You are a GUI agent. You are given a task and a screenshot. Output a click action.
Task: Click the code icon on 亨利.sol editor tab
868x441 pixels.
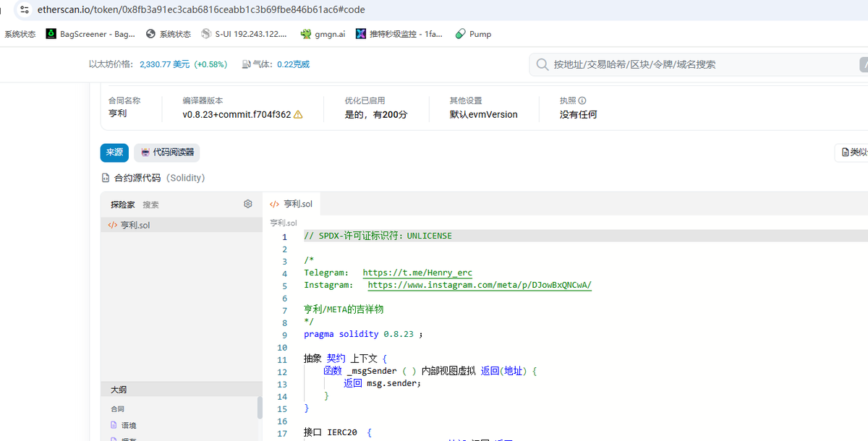[275, 205]
